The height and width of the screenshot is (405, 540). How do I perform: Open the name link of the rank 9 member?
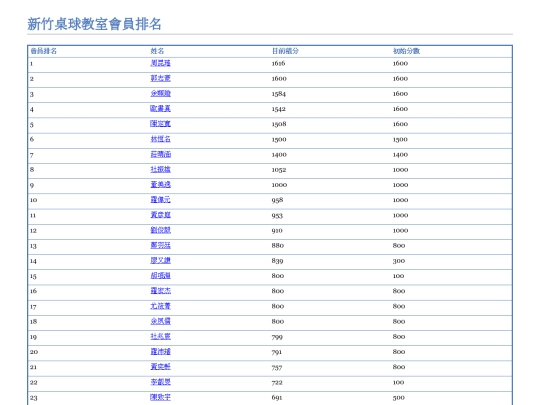point(160,185)
